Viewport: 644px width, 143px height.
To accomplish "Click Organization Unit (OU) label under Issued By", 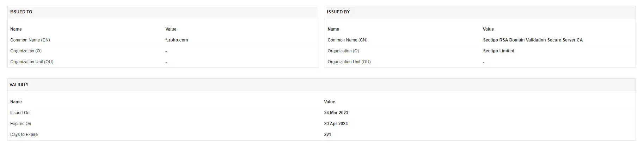I will pyautogui.click(x=349, y=62).
